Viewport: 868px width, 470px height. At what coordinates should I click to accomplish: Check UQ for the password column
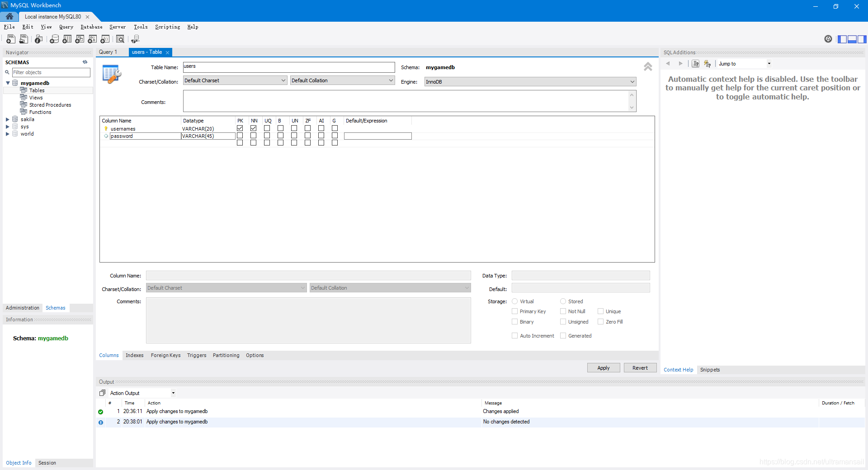(267, 136)
